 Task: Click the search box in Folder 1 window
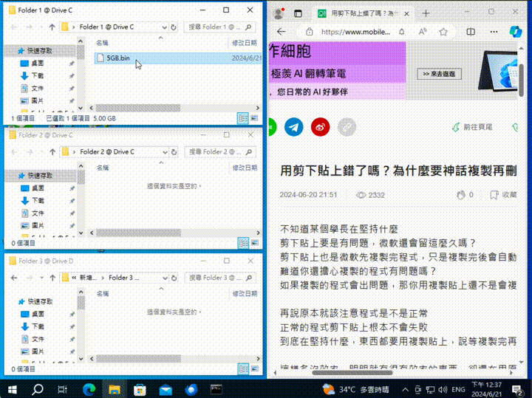point(219,27)
